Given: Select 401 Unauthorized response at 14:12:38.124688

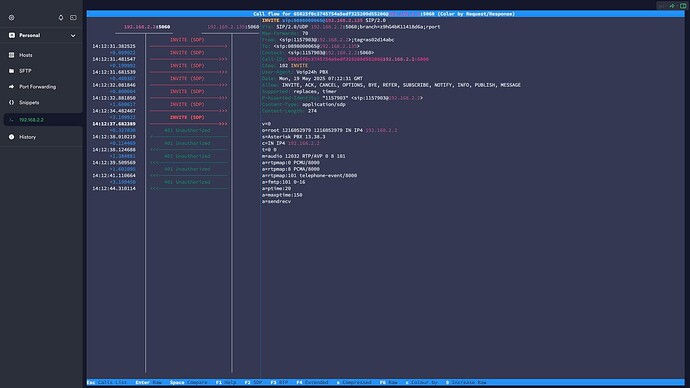Looking at the screenshot, I should [187, 143].
